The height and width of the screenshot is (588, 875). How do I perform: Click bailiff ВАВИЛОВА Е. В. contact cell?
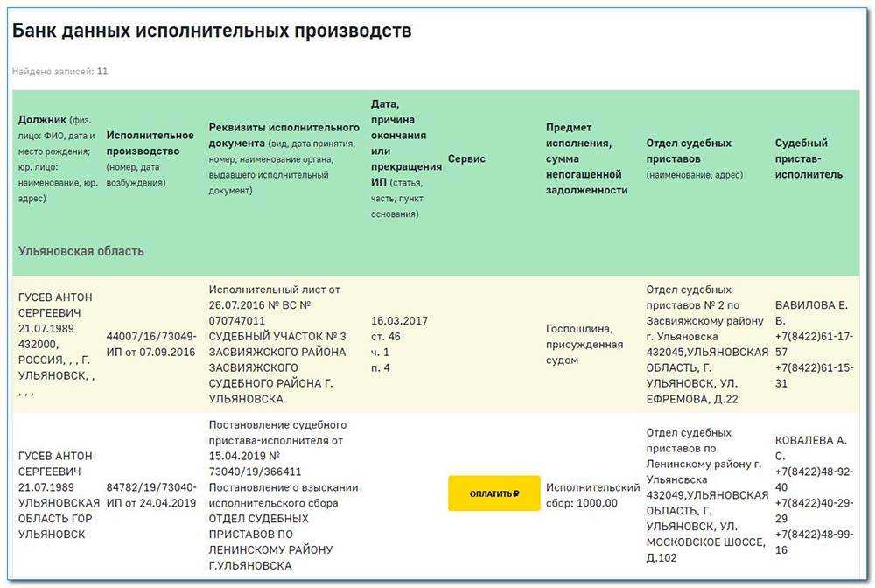click(x=814, y=344)
